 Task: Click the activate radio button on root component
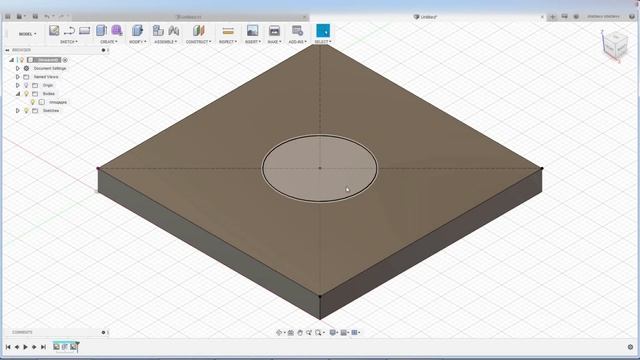(x=65, y=60)
